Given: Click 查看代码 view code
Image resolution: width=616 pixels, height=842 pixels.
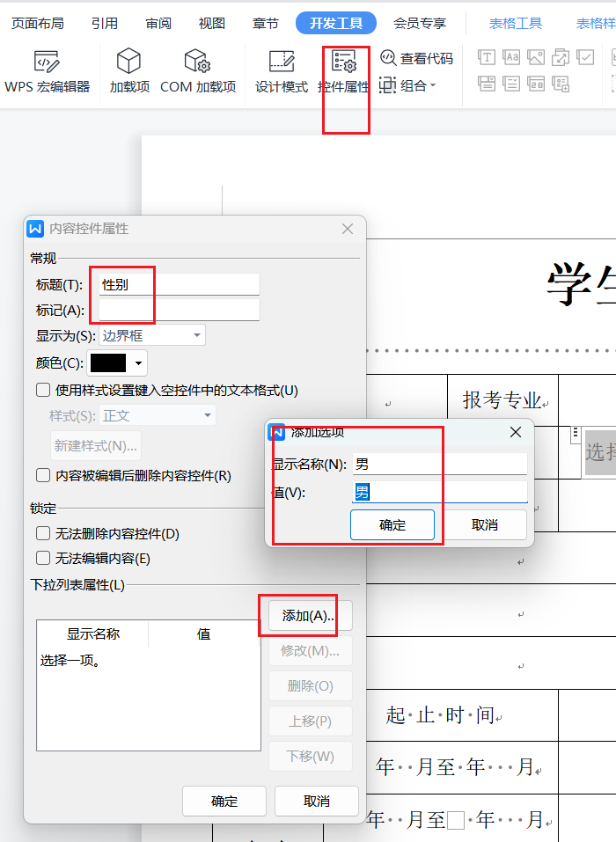Looking at the screenshot, I should (417, 58).
